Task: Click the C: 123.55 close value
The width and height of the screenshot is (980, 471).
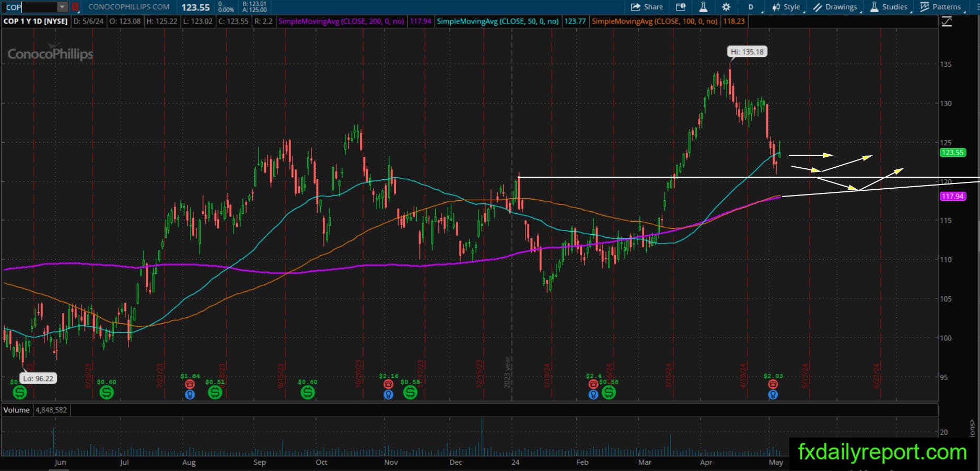Action: coord(233,21)
